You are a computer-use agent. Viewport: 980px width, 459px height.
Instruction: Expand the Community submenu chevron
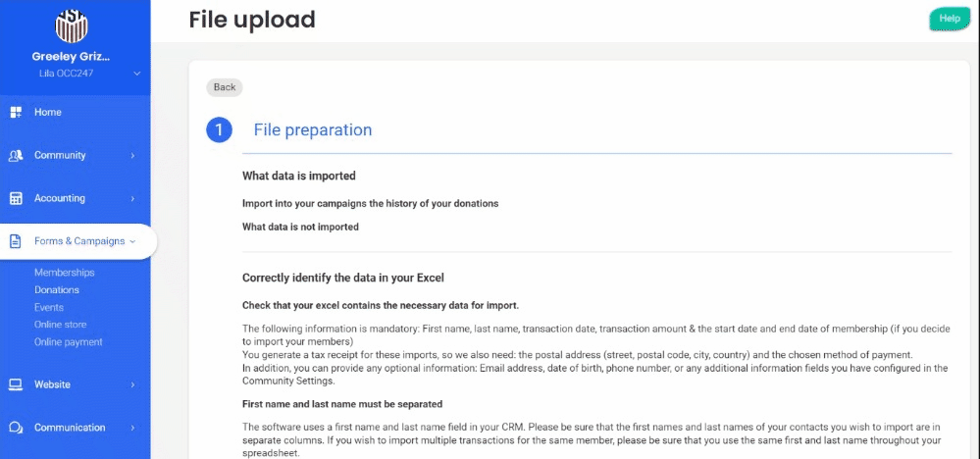tap(132, 156)
